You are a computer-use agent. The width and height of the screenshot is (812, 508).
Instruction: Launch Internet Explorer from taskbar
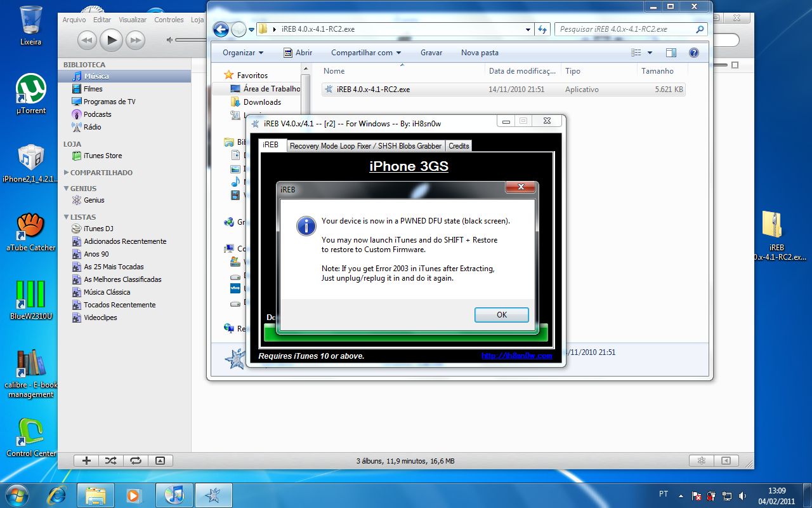58,495
